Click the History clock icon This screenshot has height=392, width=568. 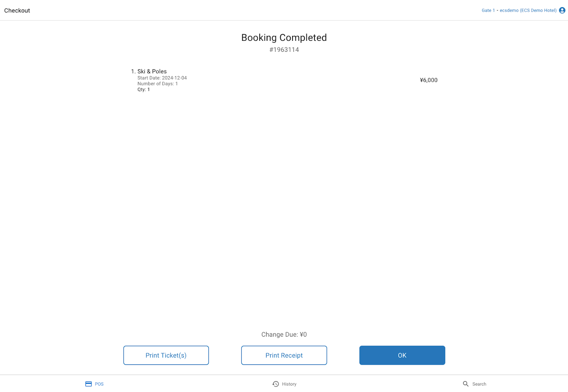point(275,384)
